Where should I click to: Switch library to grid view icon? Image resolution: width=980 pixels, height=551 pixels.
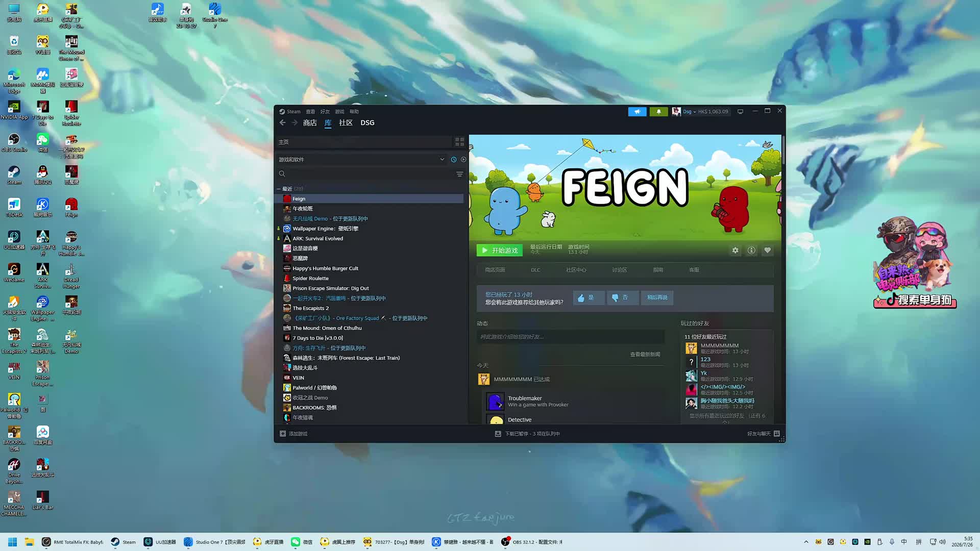coord(459,142)
